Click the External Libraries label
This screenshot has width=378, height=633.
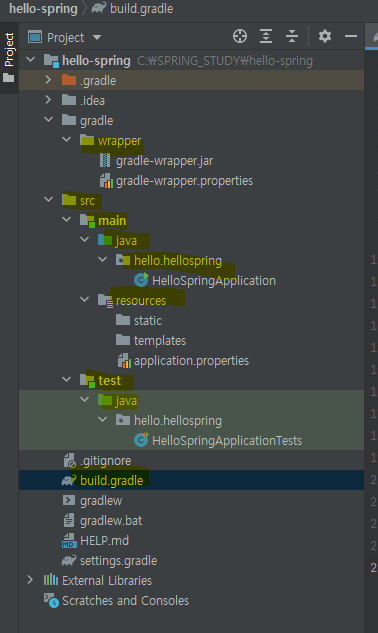pyautogui.click(x=107, y=581)
